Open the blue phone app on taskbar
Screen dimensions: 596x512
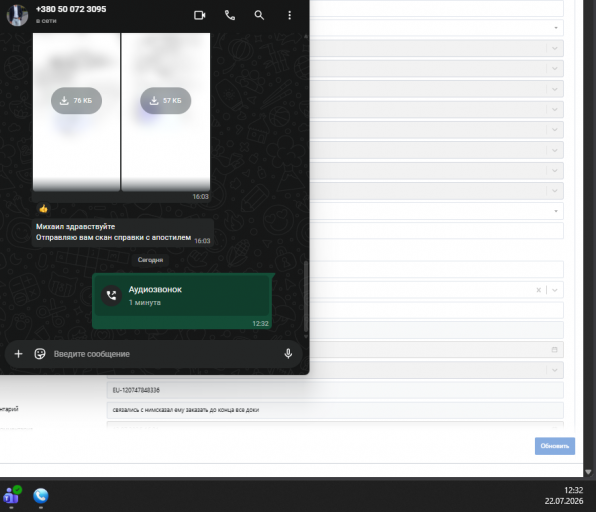click(41, 496)
